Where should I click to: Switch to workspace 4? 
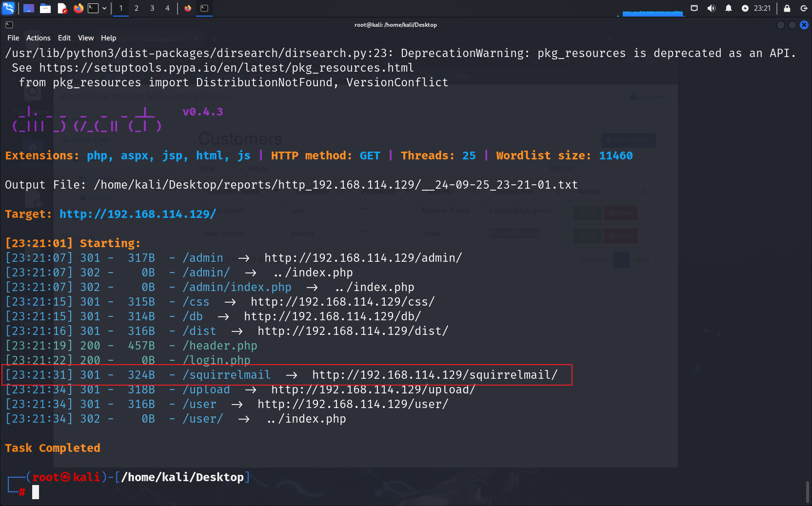(167, 8)
